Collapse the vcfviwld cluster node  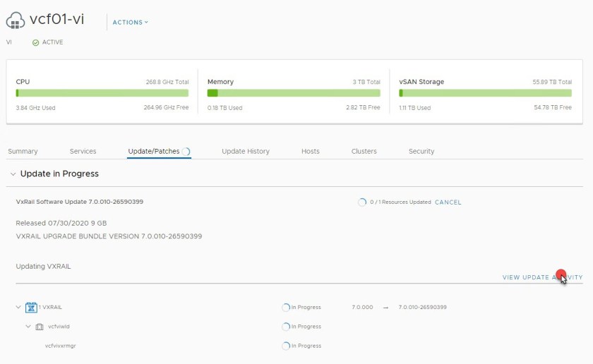28,327
